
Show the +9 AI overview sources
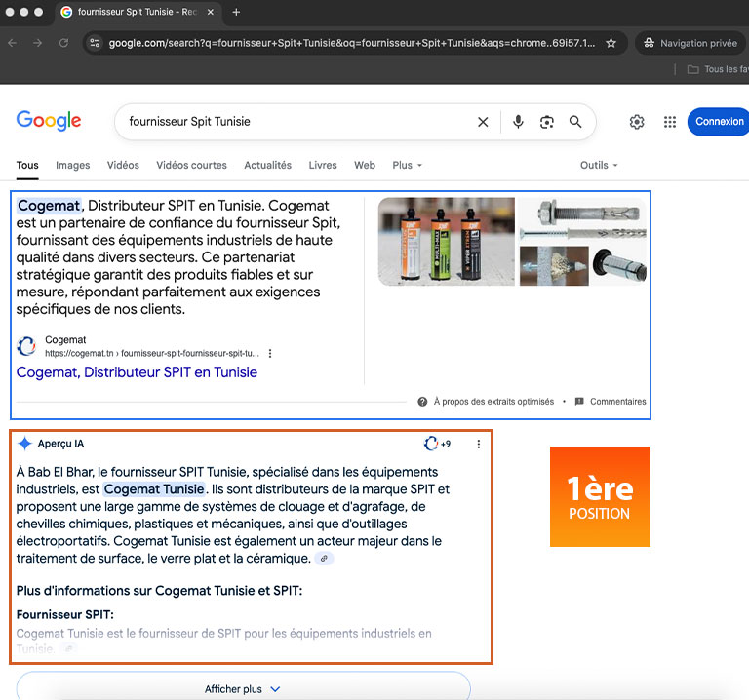click(437, 444)
